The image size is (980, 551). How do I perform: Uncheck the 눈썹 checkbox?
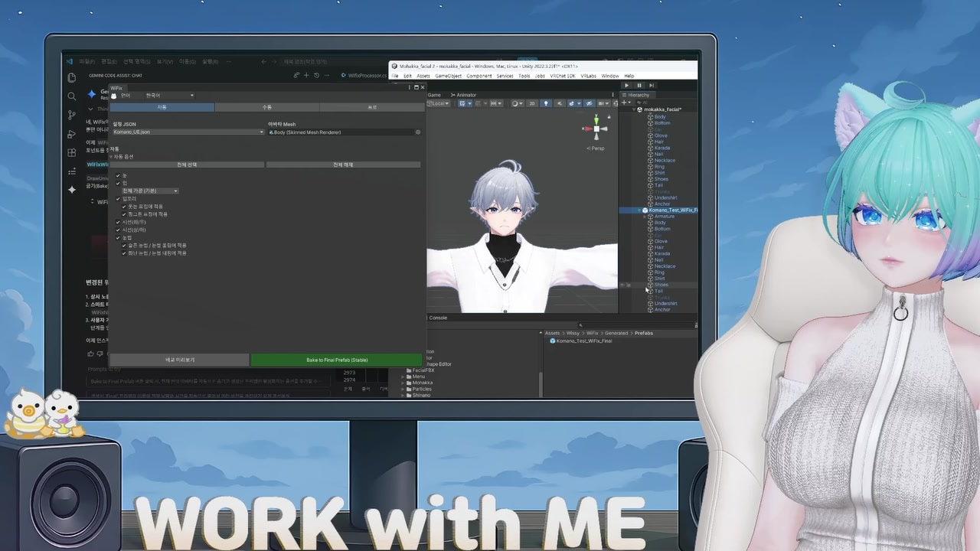[x=118, y=237]
